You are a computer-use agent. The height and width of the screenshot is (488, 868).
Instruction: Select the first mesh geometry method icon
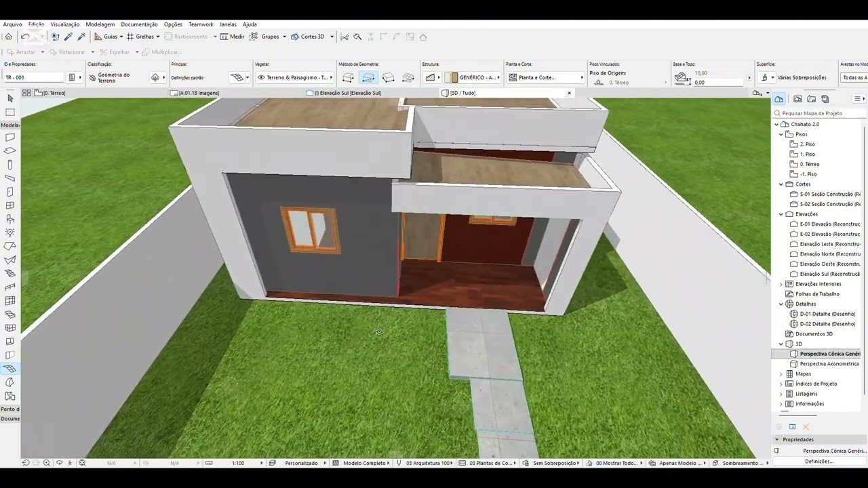click(x=348, y=78)
